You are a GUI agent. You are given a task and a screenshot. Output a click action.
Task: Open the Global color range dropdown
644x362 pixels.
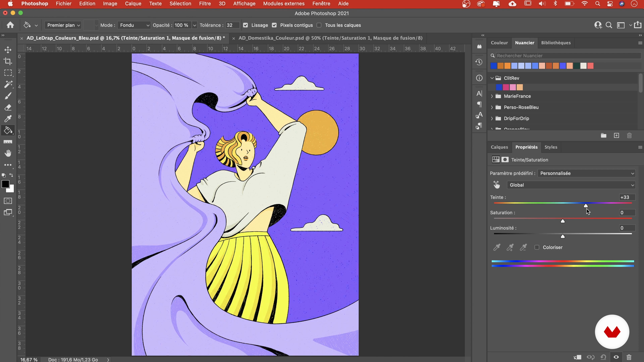click(x=571, y=185)
